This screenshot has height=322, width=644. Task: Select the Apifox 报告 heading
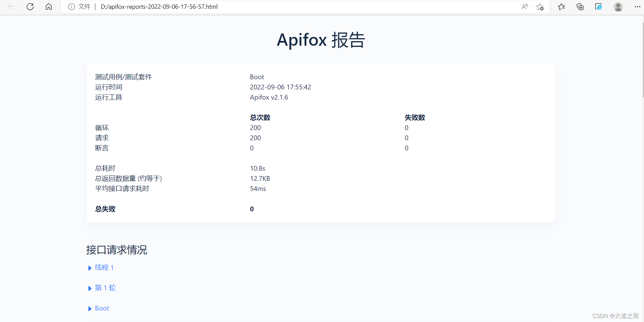click(x=321, y=40)
